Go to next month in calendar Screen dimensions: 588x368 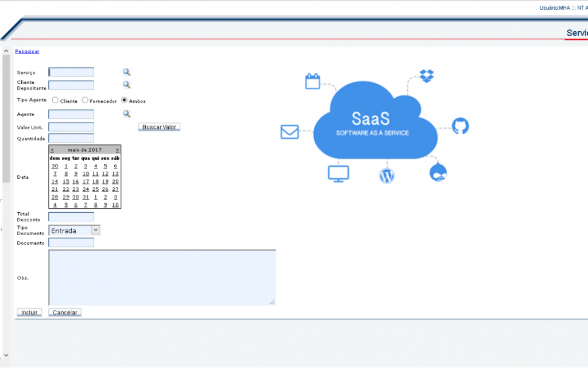(117, 150)
